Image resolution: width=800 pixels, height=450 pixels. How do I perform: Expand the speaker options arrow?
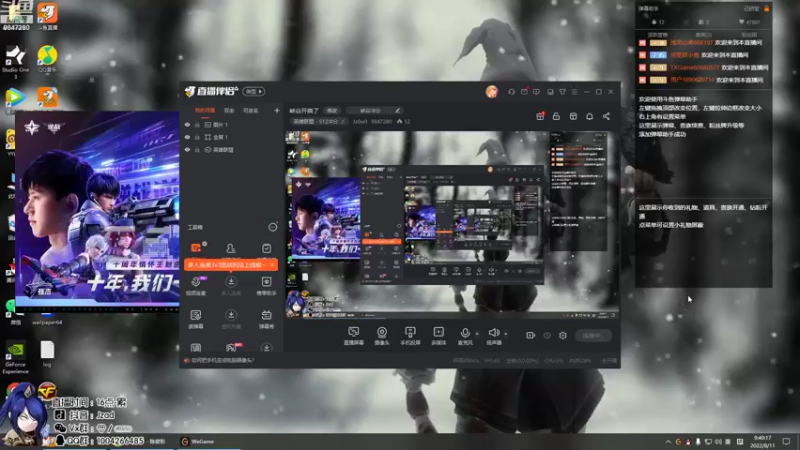[x=506, y=334]
